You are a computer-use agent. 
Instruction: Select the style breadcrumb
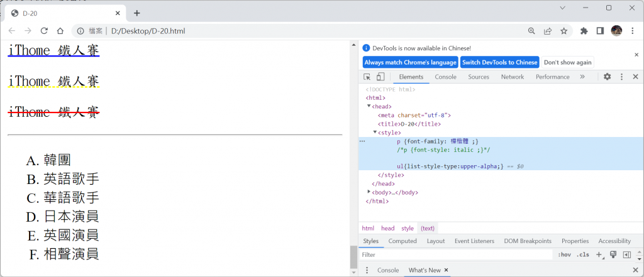(x=408, y=228)
